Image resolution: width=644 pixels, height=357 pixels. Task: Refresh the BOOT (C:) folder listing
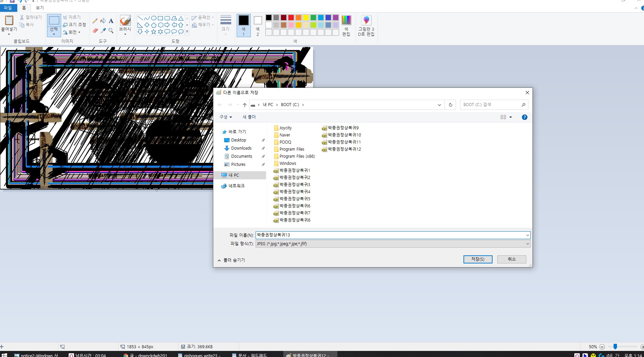click(450, 105)
